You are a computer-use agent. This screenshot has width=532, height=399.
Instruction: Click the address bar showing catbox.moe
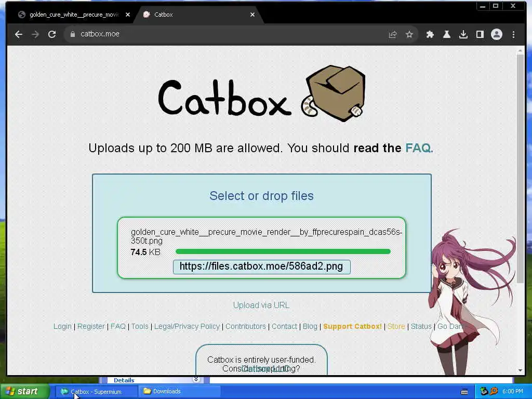pyautogui.click(x=224, y=34)
